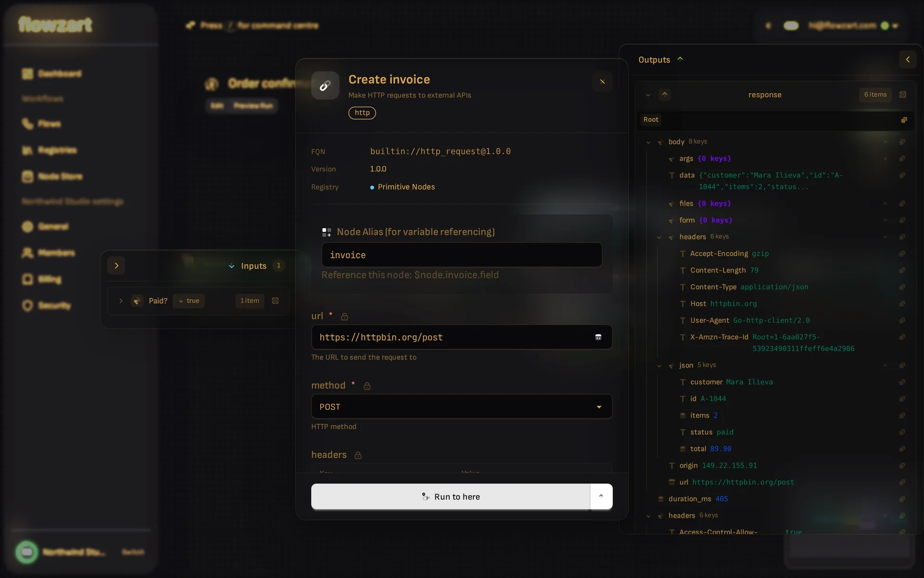Click Node Alias variable icon
This screenshot has width=924, height=578.
[x=326, y=232]
